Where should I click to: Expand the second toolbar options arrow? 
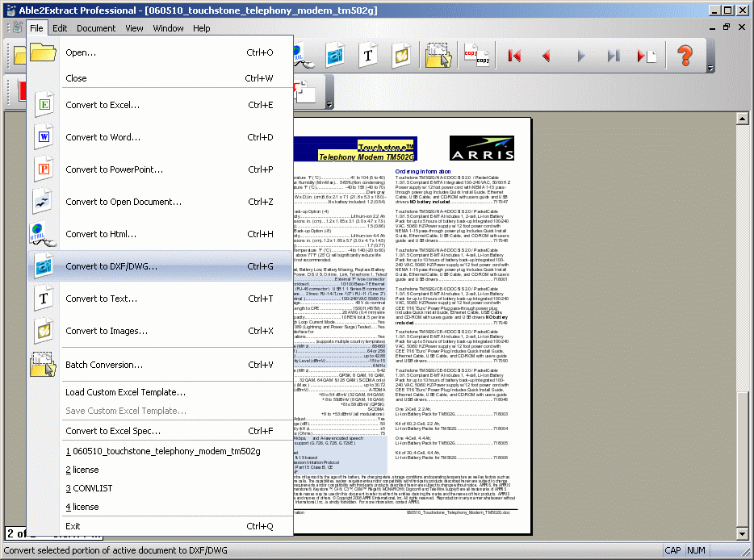point(329,105)
